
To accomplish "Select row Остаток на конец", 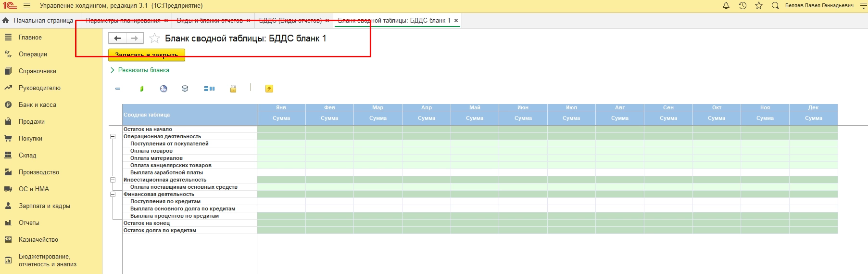I will [189, 223].
